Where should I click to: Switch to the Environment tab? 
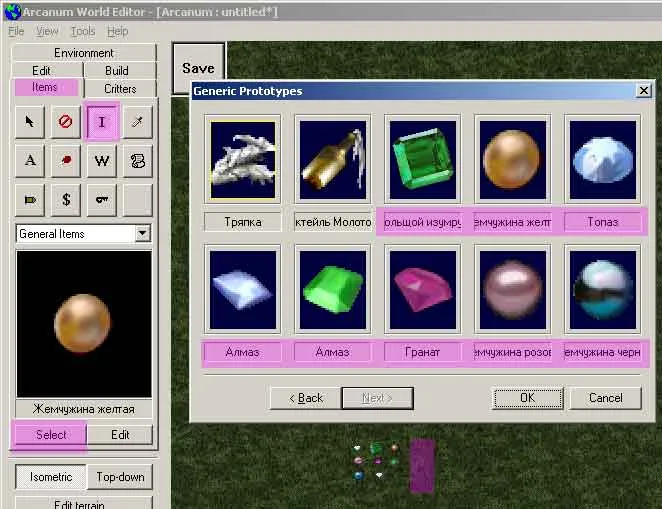[84, 53]
